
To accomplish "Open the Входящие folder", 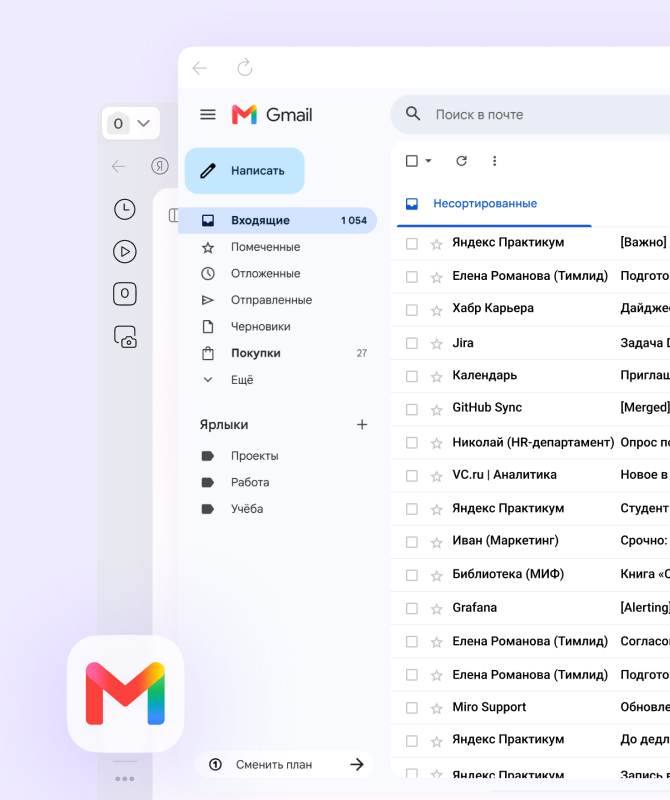I will point(277,220).
